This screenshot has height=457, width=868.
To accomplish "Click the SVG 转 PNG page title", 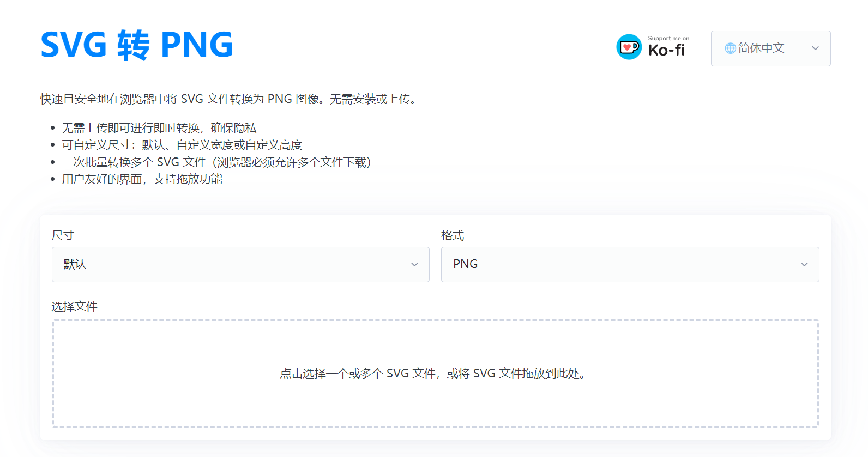I will click(x=137, y=45).
